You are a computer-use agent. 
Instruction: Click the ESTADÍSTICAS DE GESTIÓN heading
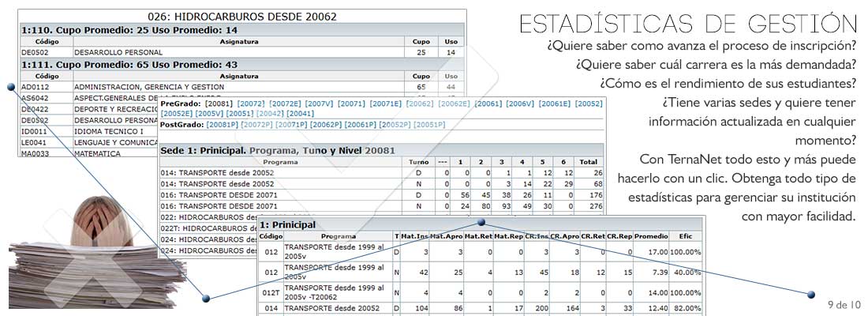click(688, 24)
